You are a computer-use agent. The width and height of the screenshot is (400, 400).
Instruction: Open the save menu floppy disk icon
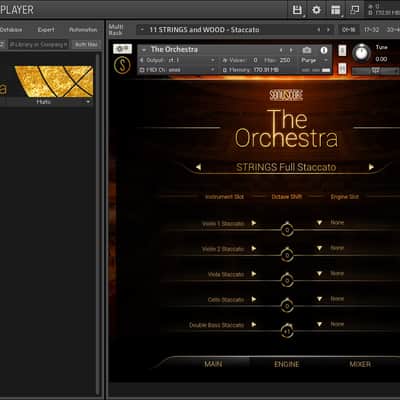[x=297, y=10]
